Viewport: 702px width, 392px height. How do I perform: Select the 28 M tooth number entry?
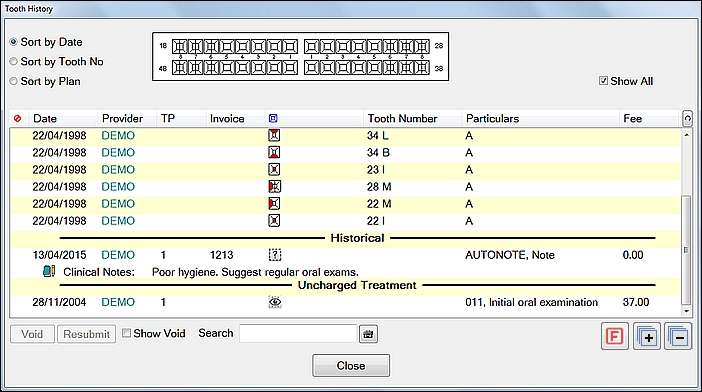tap(379, 187)
